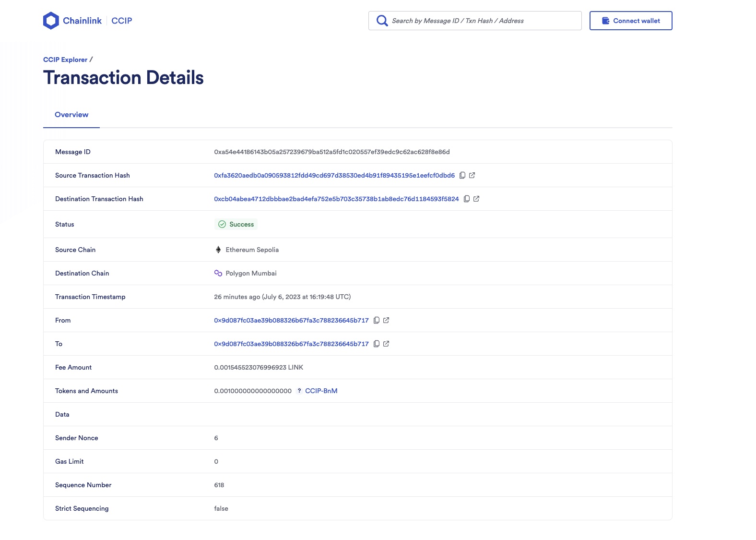
Task: Select the Overview tab
Action: (x=71, y=115)
